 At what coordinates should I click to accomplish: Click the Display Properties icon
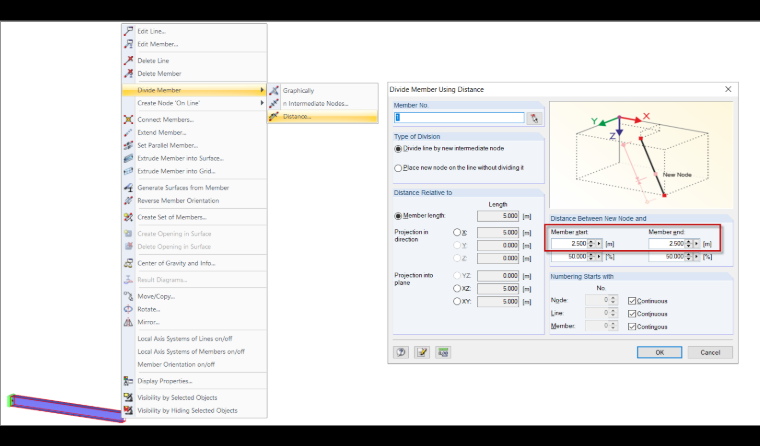coord(128,381)
